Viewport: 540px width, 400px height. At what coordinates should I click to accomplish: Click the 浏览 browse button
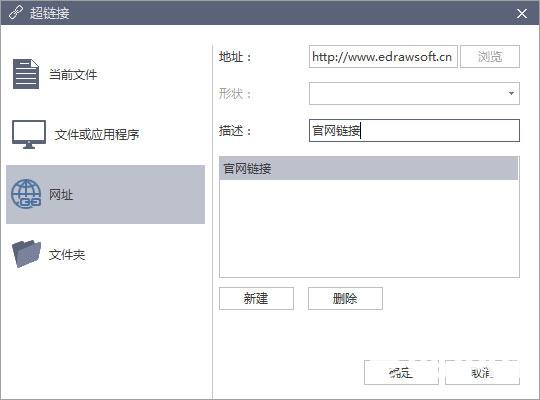490,57
